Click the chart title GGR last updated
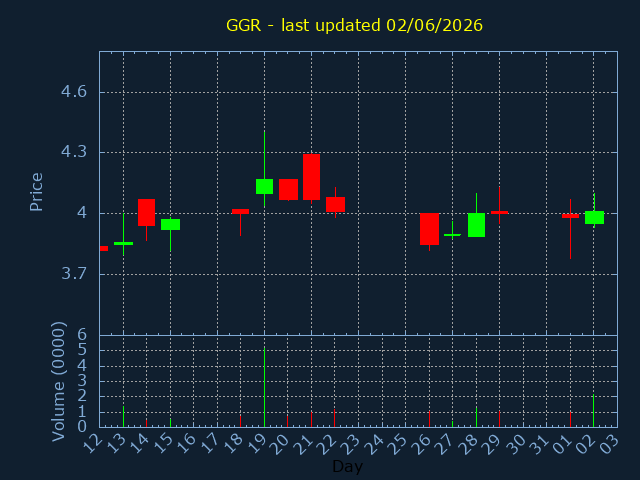The width and height of the screenshot is (640, 480). click(354, 25)
